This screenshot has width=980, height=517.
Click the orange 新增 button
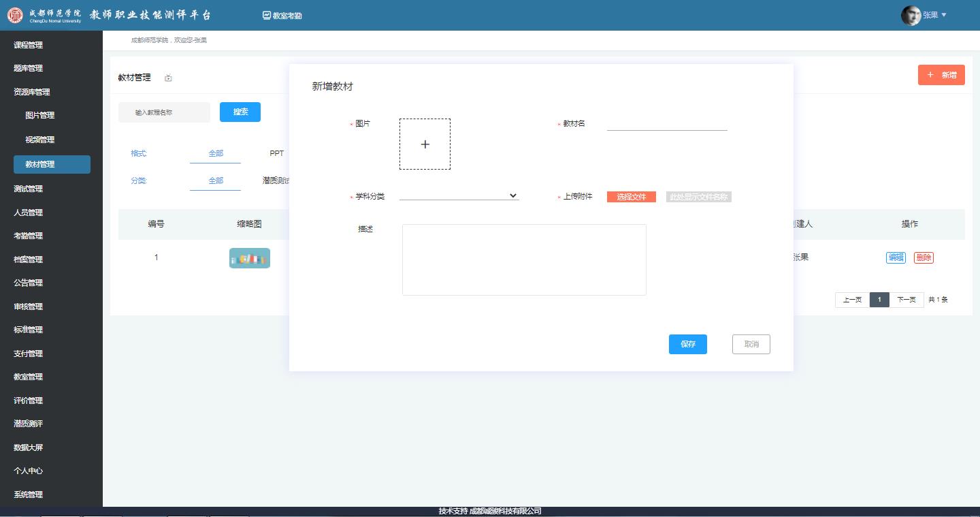tap(941, 75)
